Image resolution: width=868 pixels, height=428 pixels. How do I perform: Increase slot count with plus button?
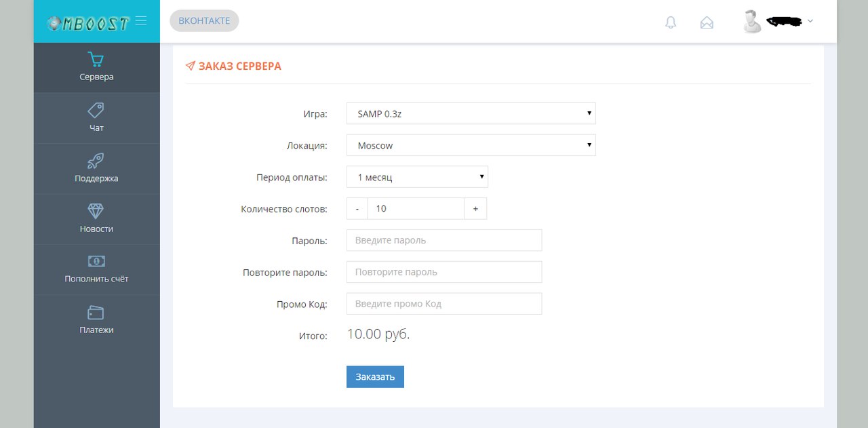click(475, 209)
